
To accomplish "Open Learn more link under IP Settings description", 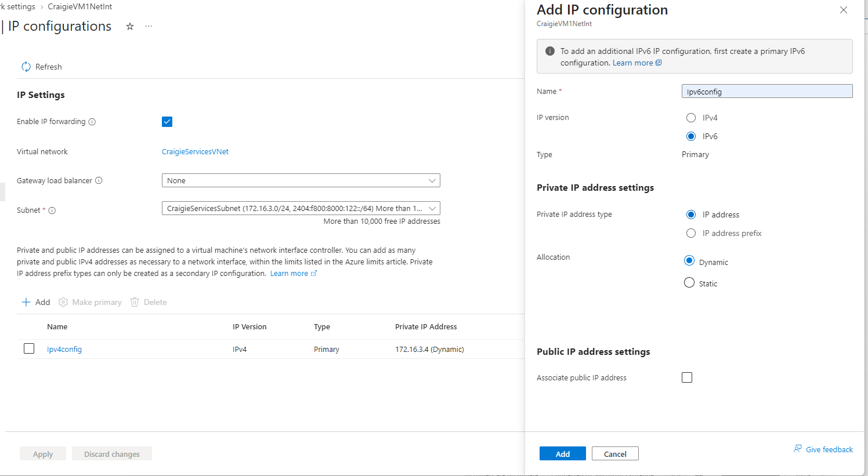I will pyautogui.click(x=294, y=273).
